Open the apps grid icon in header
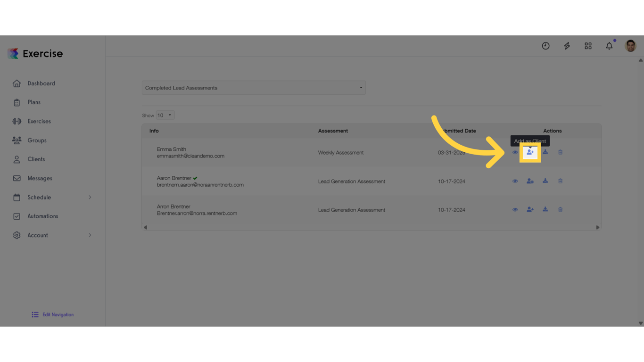Viewport: 644px width, 362px height. pyautogui.click(x=588, y=46)
